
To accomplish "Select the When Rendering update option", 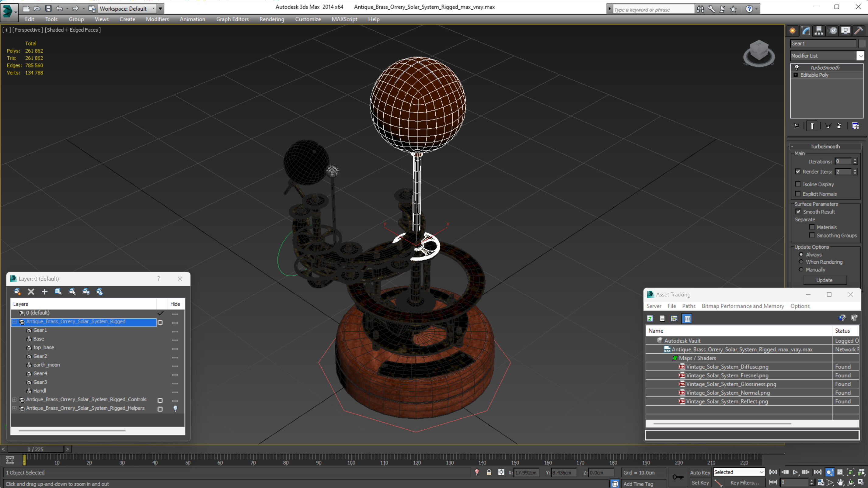I will (801, 262).
